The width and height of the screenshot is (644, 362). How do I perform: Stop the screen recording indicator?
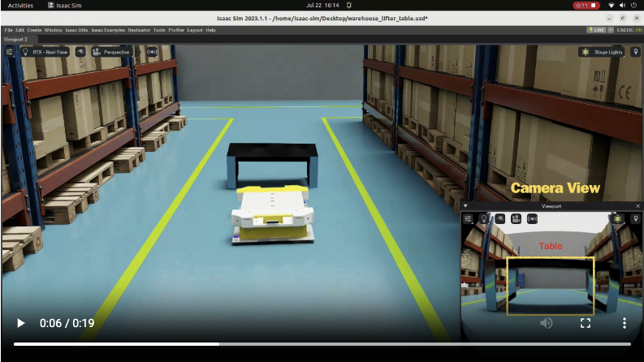click(x=586, y=6)
